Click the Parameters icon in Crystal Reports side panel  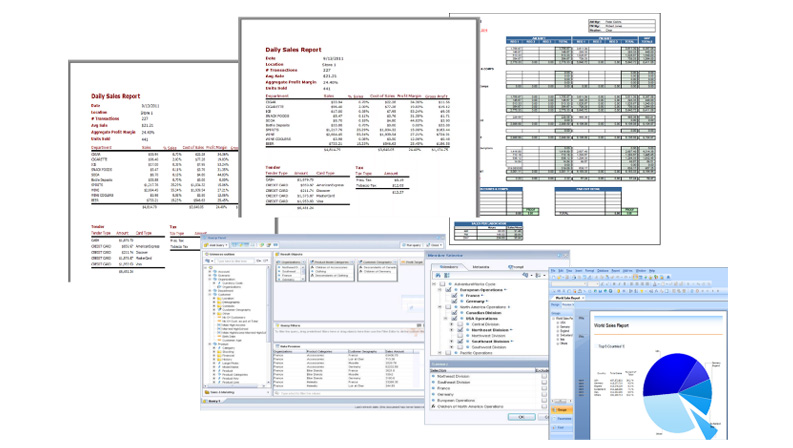554,418
